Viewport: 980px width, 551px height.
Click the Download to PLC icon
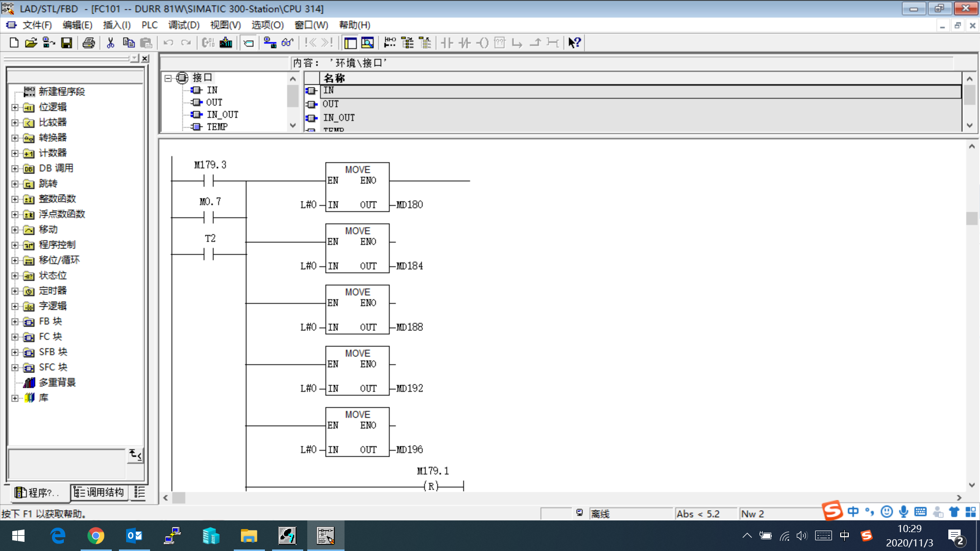click(226, 43)
